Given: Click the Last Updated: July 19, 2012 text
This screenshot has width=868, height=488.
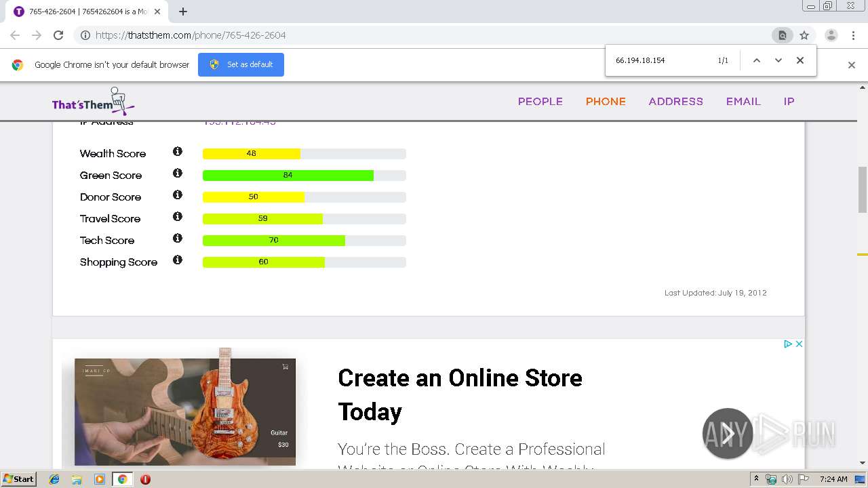Looking at the screenshot, I should 715,293.
